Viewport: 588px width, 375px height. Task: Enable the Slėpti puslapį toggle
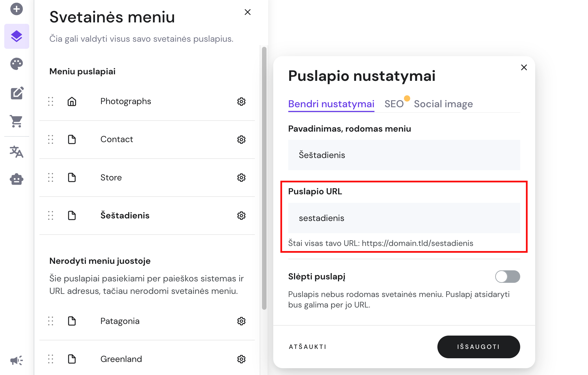click(x=507, y=277)
